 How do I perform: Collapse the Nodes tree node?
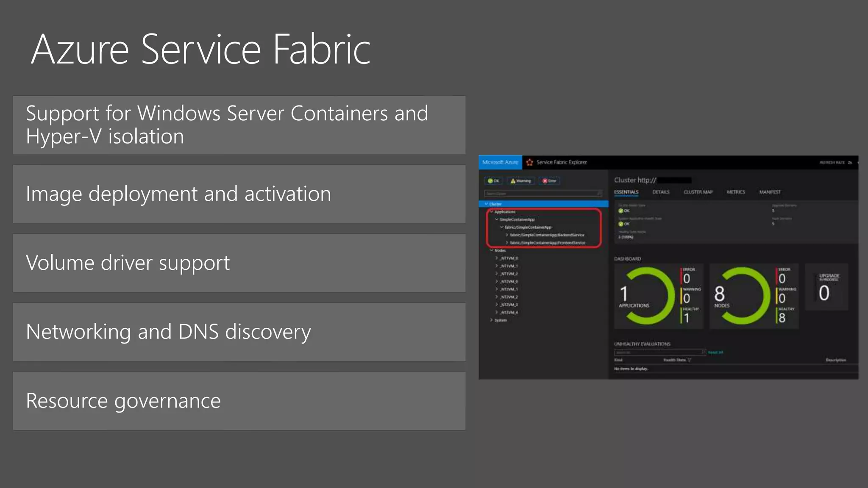tap(492, 250)
